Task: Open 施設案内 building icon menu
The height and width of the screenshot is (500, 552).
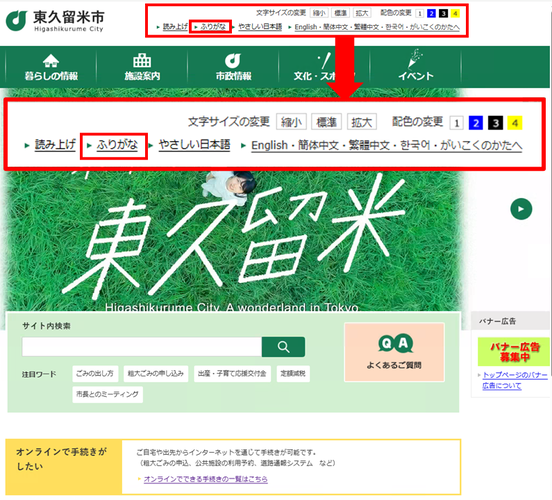Action: tap(142, 67)
